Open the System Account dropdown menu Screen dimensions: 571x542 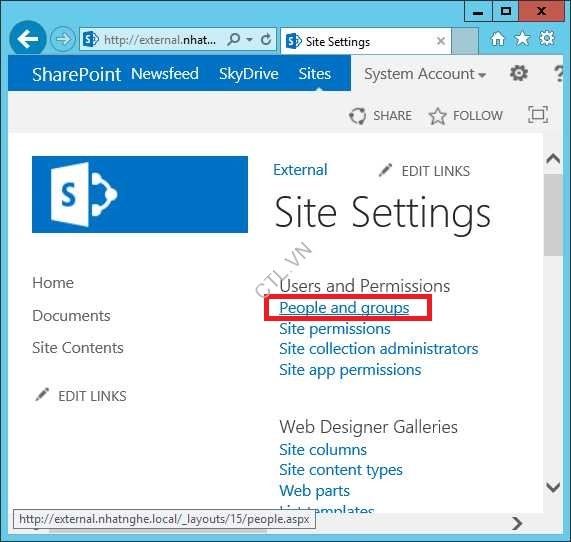[x=425, y=74]
